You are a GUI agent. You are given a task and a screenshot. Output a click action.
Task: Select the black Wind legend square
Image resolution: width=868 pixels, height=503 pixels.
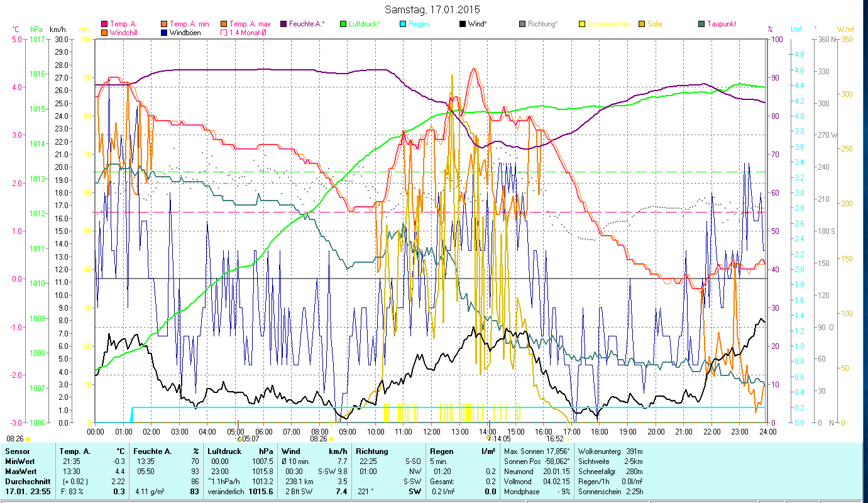(x=462, y=25)
